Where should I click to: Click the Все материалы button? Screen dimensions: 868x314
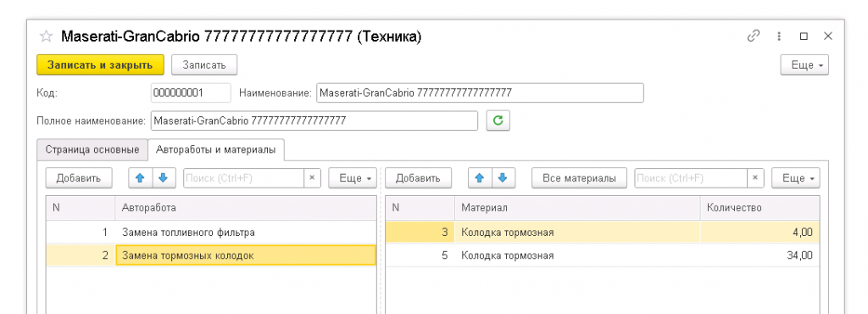580,177
